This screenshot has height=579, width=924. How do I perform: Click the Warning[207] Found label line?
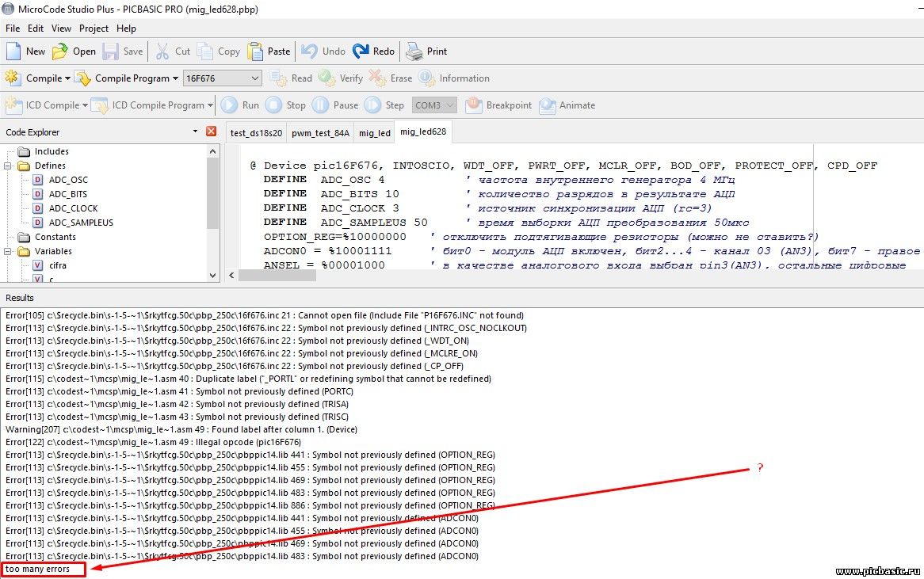tap(181, 429)
